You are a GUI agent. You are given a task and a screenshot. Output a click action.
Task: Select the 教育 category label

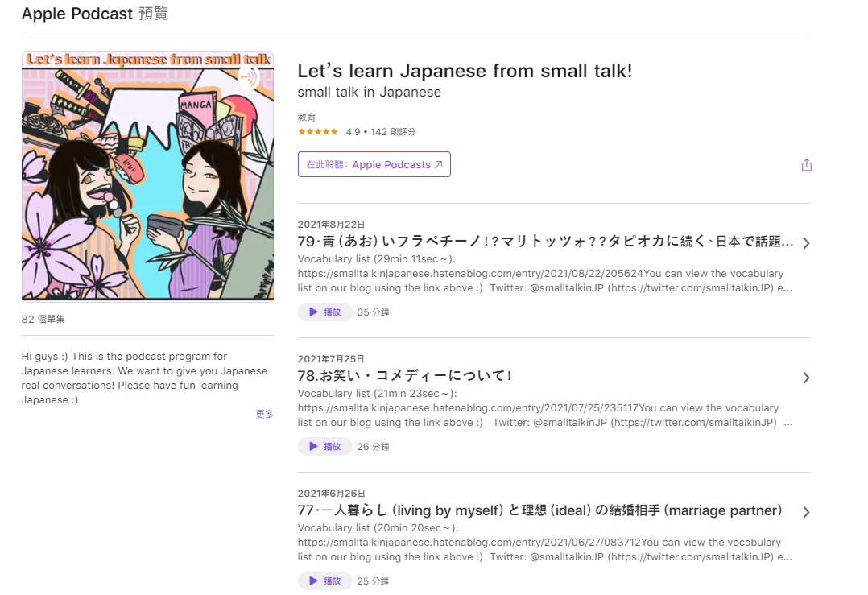click(307, 117)
